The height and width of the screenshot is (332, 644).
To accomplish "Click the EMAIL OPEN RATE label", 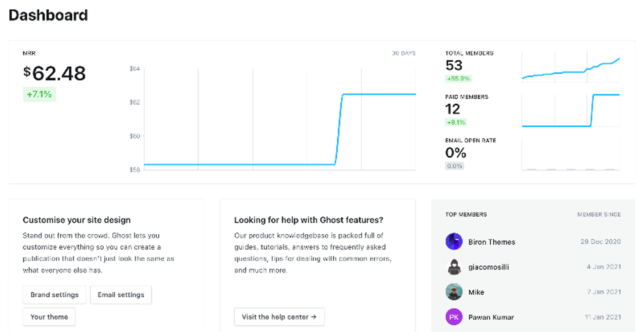I will click(471, 141).
